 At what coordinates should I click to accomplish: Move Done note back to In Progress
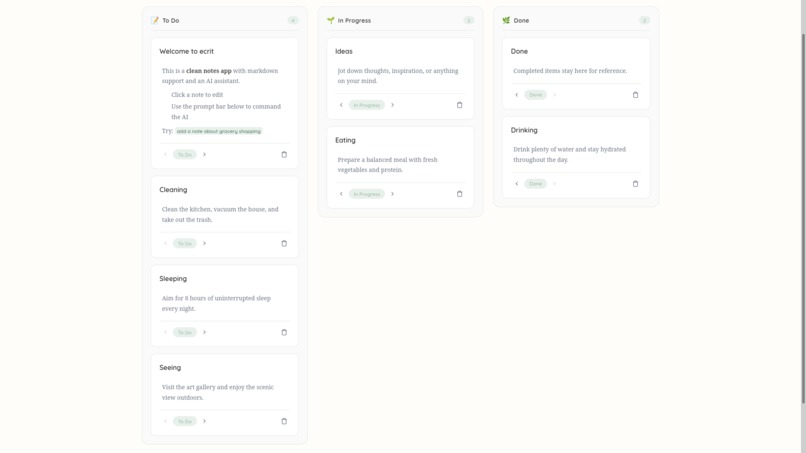(517, 95)
